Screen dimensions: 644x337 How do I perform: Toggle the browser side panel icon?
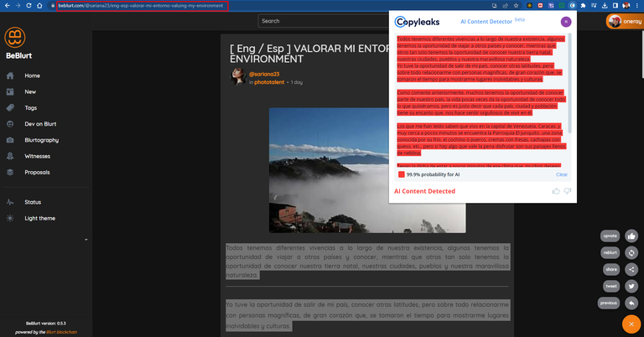point(615,5)
